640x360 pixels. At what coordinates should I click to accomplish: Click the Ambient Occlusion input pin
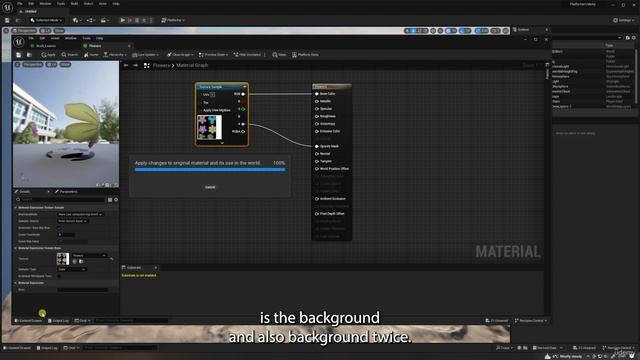[317, 199]
